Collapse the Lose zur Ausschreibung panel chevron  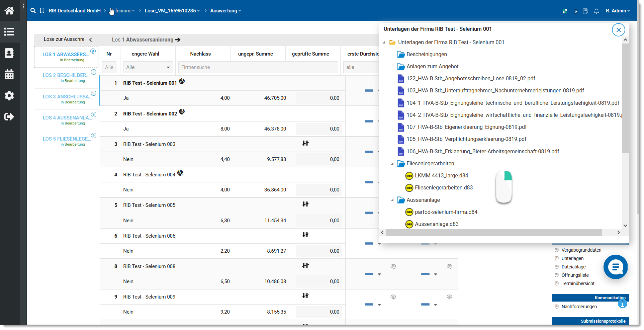(90, 39)
